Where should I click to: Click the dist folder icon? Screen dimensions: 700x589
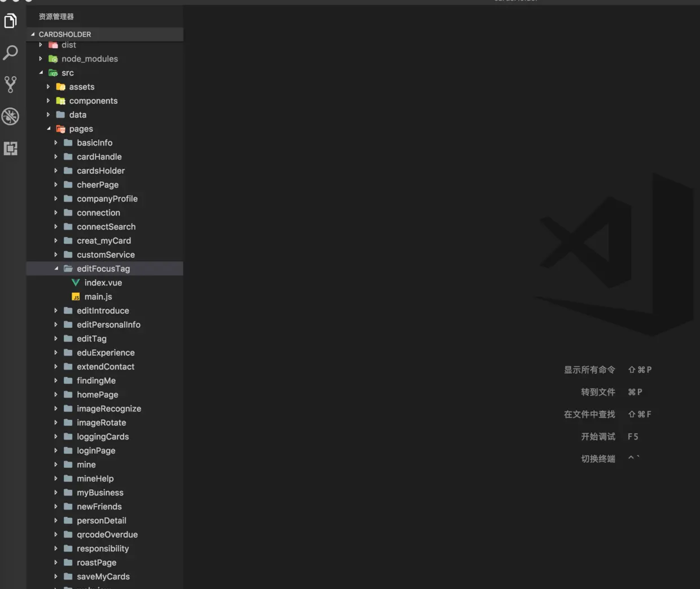point(53,45)
